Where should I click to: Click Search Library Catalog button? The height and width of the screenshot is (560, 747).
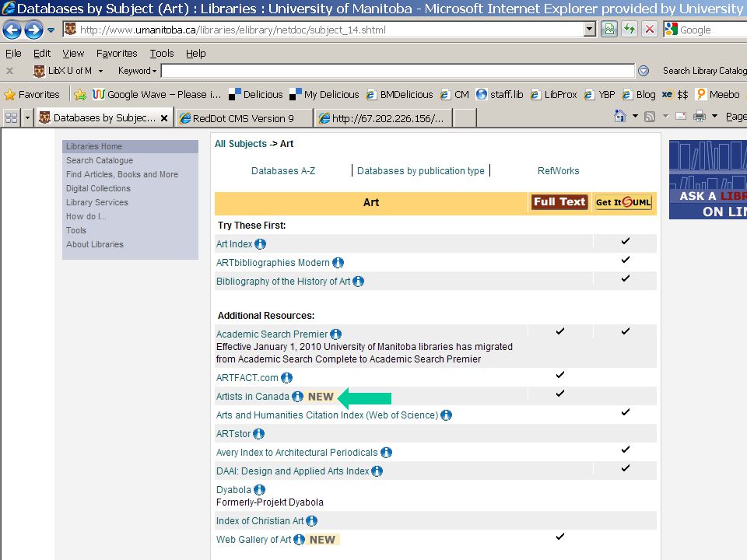click(705, 71)
